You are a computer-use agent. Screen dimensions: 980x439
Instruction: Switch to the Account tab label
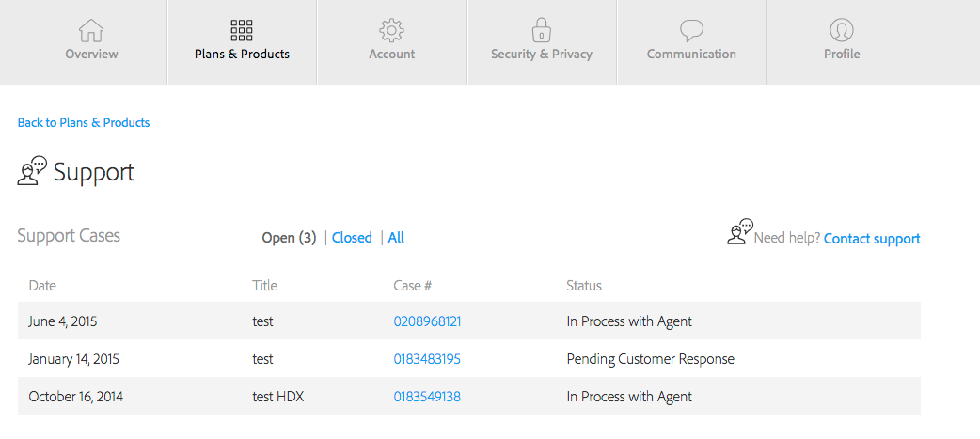(x=392, y=55)
